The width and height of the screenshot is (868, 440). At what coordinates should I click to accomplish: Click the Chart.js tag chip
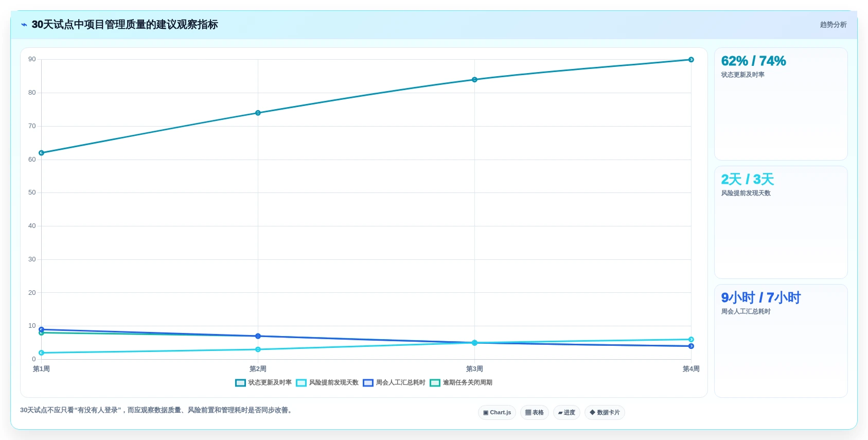point(497,413)
